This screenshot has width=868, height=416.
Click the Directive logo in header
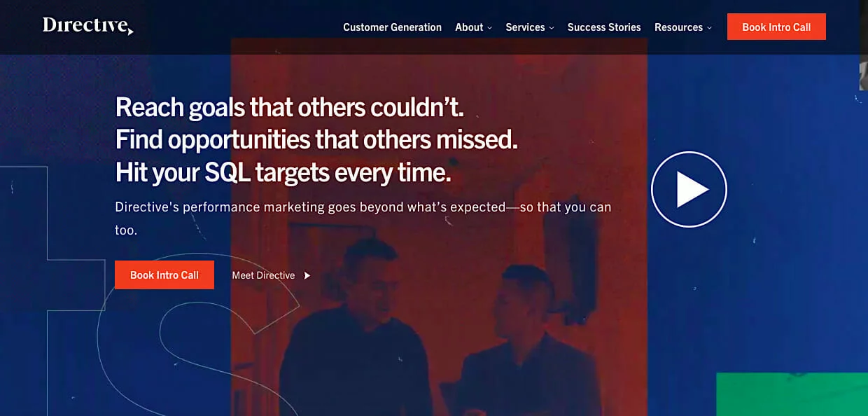click(87, 26)
